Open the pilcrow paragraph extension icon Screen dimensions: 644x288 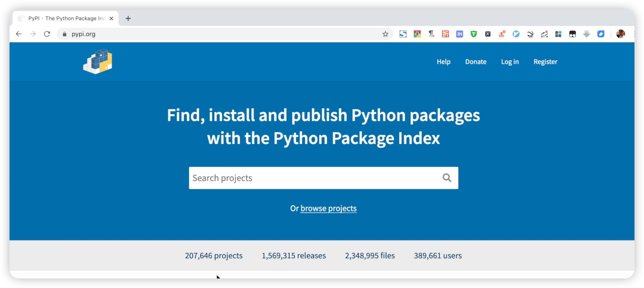click(x=431, y=34)
